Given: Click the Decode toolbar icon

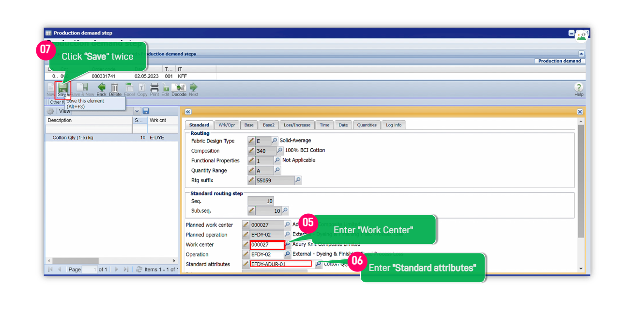Looking at the screenshot, I should (x=179, y=88).
